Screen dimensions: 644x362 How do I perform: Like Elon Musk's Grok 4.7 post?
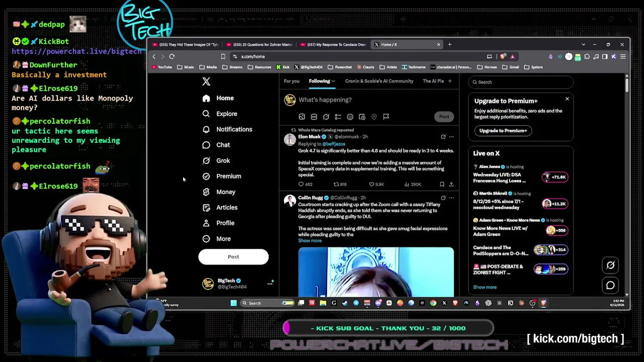pyautogui.click(x=376, y=185)
